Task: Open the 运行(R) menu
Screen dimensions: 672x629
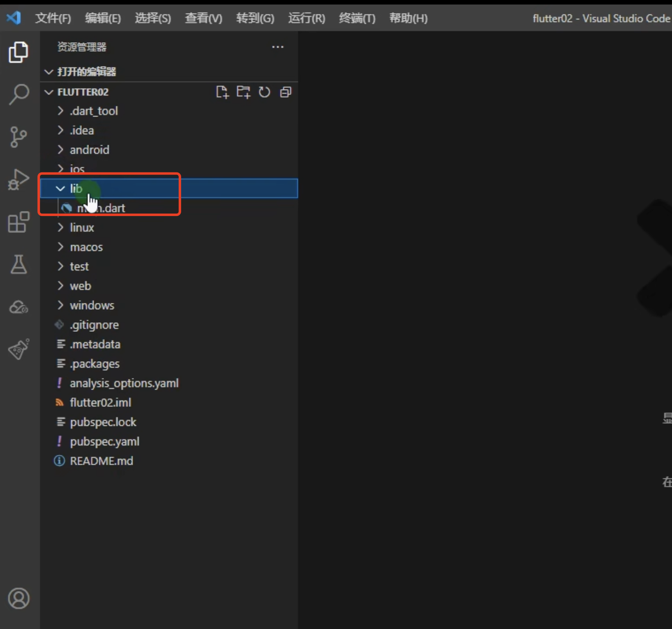Action: [306, 18]
